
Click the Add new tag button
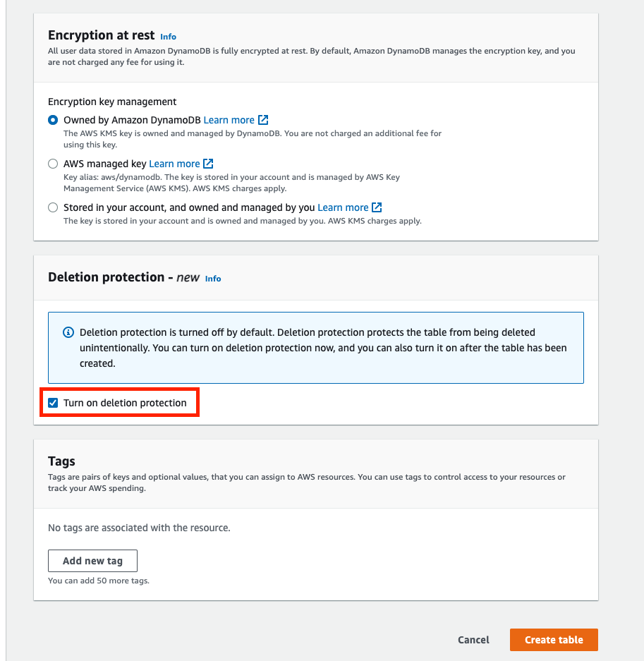click(92, 560)
